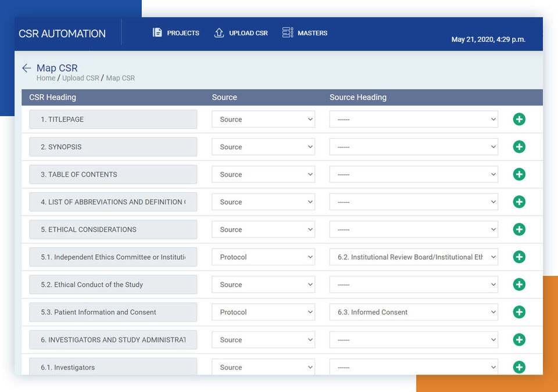
Task: Open 6.3 Informed Consent heading dropdown
Action: [413, 312]
